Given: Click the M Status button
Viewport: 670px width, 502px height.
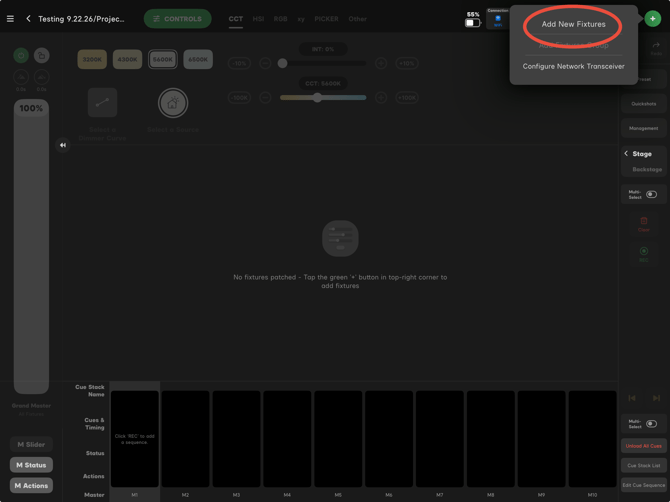Looking at the screenshot, I should click(31, 465).
